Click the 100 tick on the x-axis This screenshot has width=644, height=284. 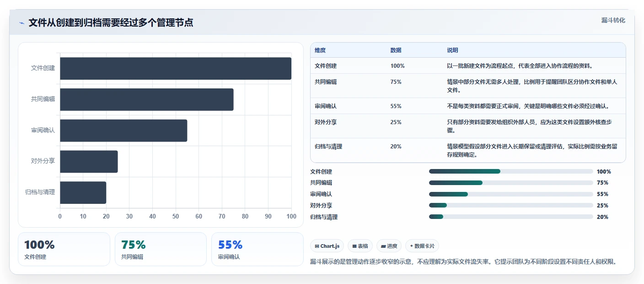[291, 216]
